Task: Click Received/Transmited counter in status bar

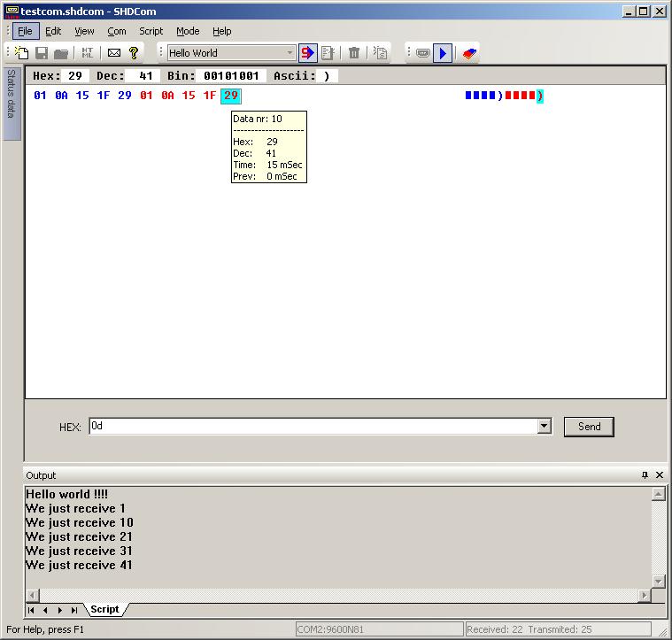Action: [558, 629]
